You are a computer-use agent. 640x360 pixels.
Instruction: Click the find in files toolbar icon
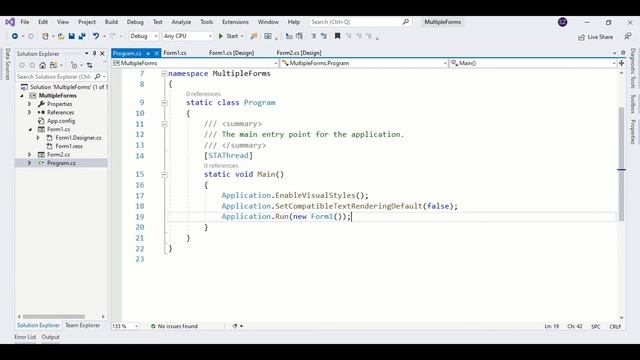254,36
